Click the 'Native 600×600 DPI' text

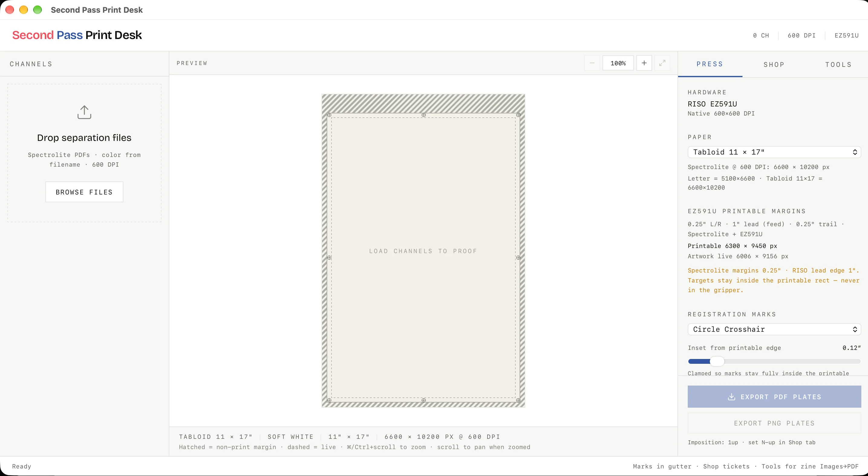click(x=721, y=113)
